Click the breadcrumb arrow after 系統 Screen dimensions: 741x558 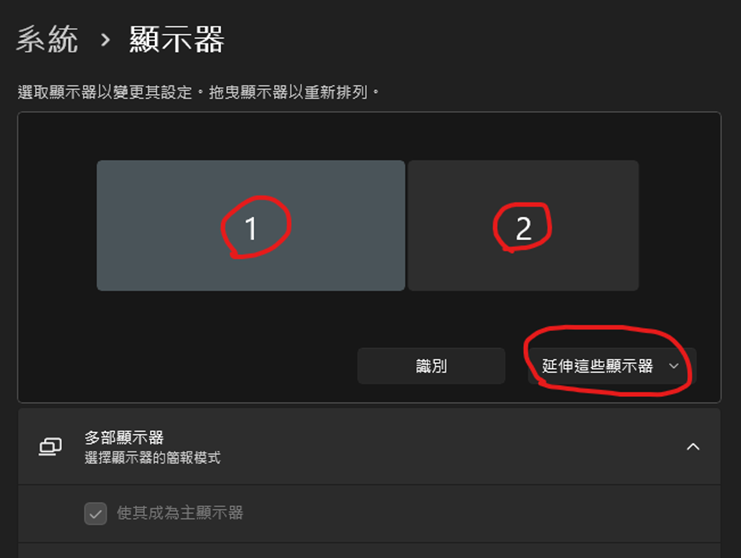105,41
